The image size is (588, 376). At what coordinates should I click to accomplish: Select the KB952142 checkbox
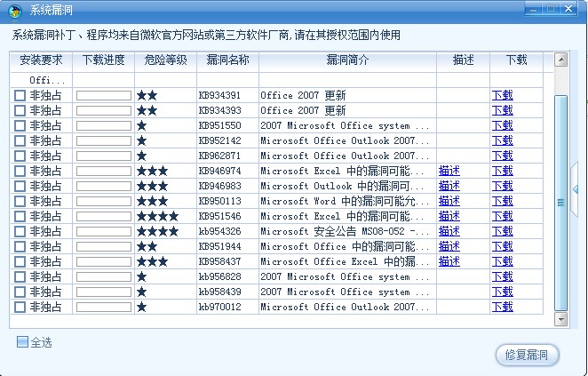coord(20,140)
